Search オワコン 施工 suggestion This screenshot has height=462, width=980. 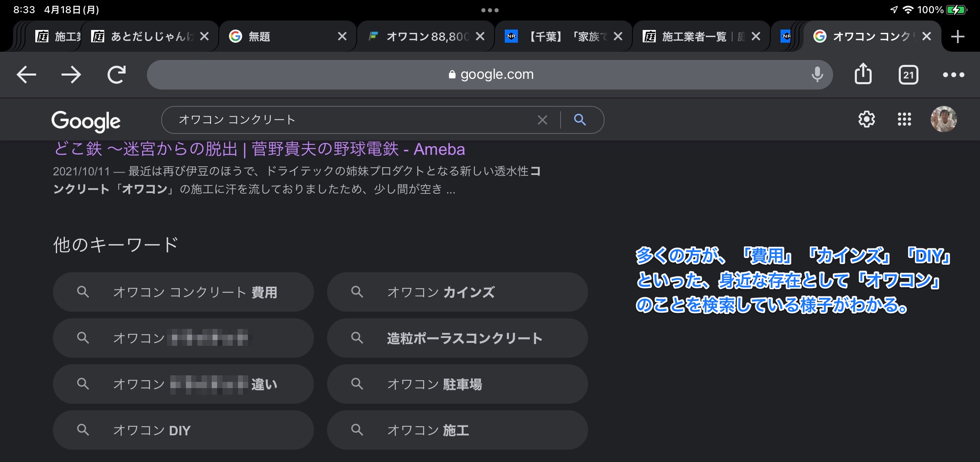click(x=458, y=430)
